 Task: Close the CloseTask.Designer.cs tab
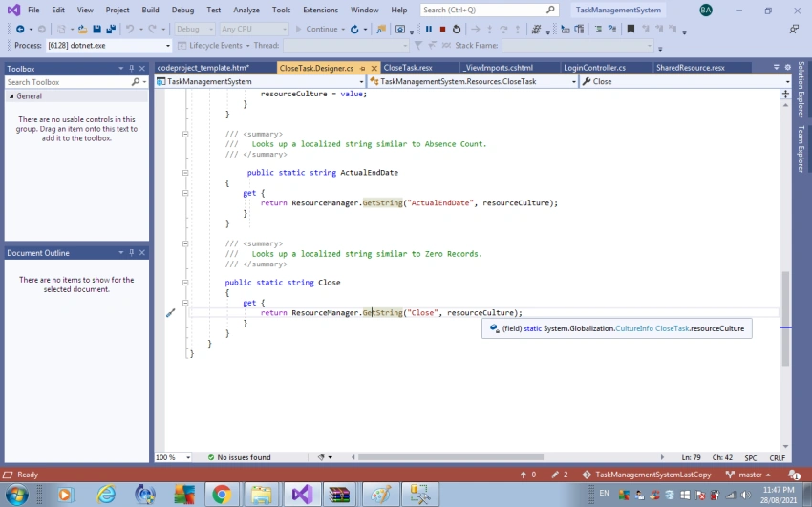click(374, 68)
